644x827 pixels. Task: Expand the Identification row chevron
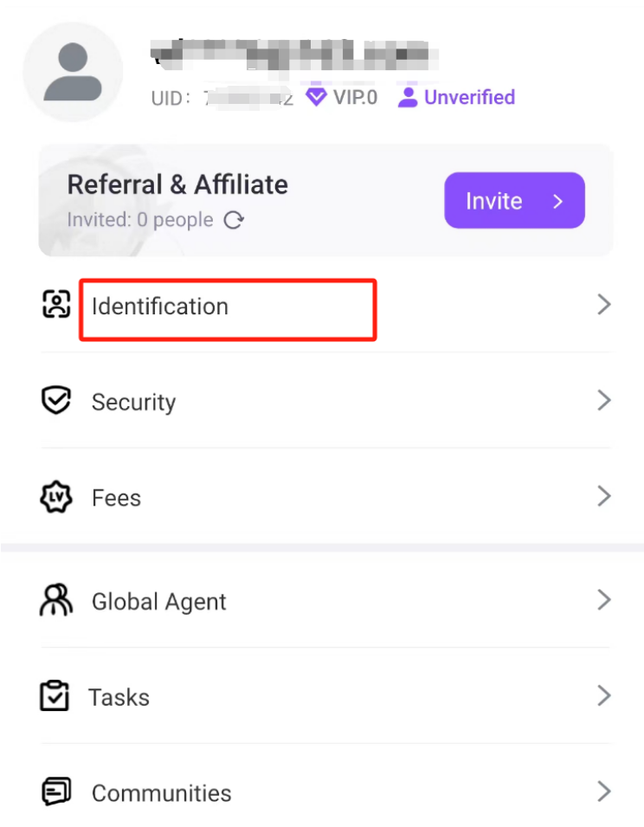click(604, 305)
